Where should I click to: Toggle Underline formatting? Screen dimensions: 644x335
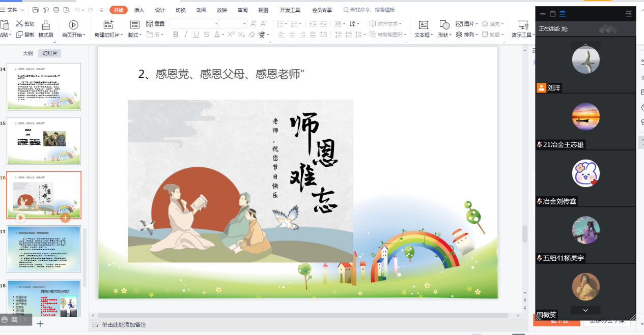[x=196, y=35]
